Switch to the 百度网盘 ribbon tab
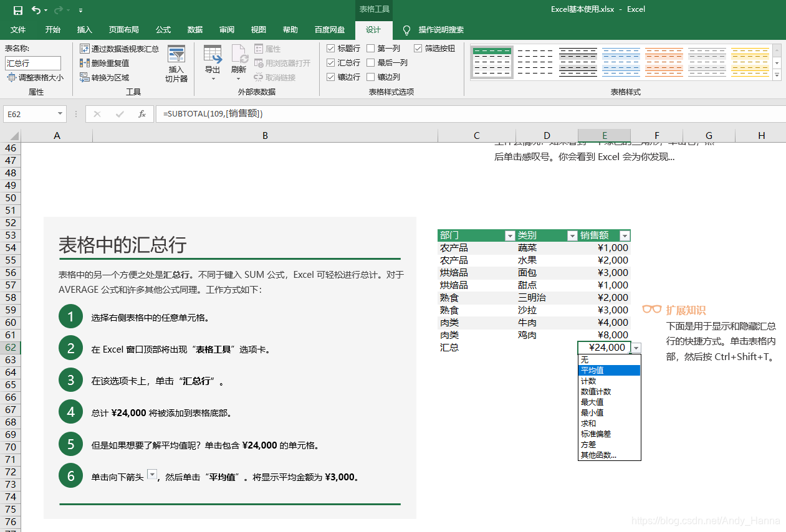The width and height of the screenshot is (786, 532). pyautogui.click(x=330, y=30)
